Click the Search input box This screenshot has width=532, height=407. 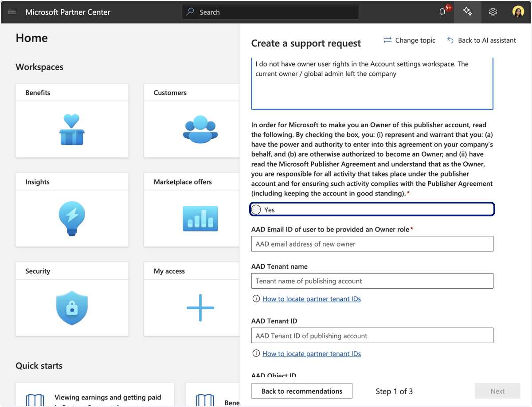[270, 12]
